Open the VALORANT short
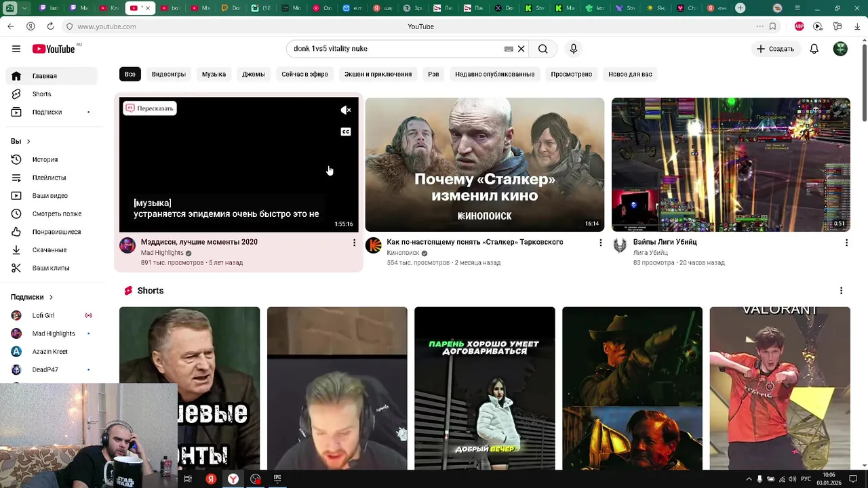Image resolution: width=868 pixels, height=488 pixels. [780, 388]
